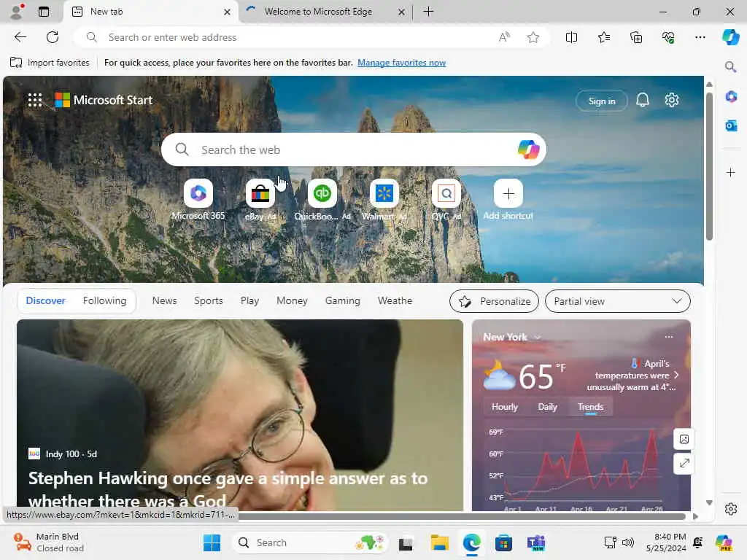Image resolution: width=747 pixels, height=560 pixels.
Task: Open a new tab with plus button
Action: (428, 12)
